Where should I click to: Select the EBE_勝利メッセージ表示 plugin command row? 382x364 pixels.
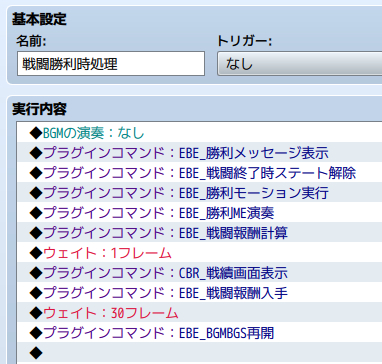point(199,153)
